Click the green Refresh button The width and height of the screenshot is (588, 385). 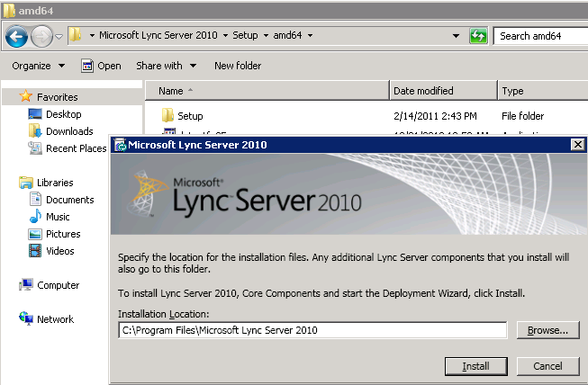click(x=478, y=36)
